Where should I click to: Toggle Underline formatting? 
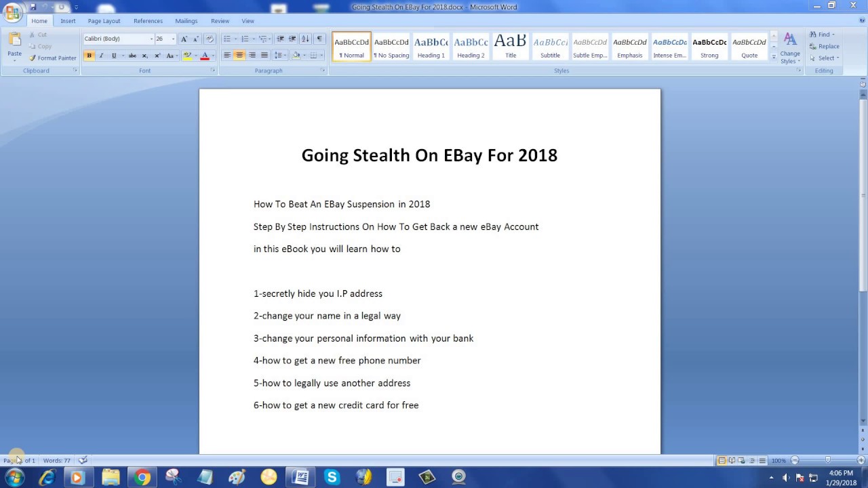tap(113, 56)
